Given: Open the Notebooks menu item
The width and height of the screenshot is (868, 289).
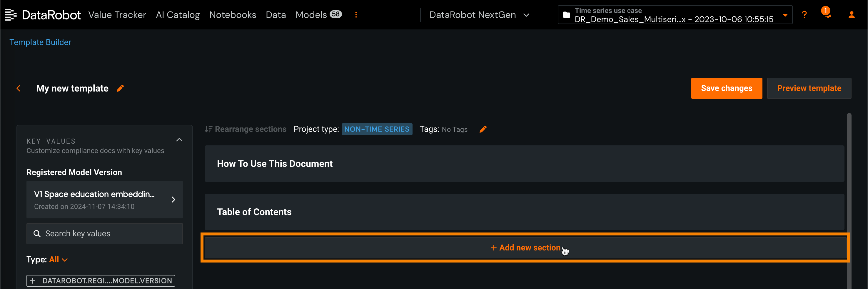Looking at the screenshot, I should click(233, 15).
